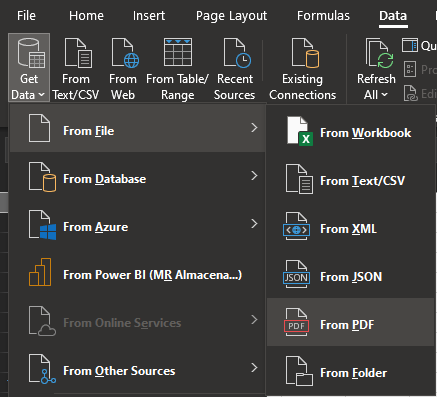Pick the From Folder icon
The image size is (437, 397).
(x=299, y=371)
